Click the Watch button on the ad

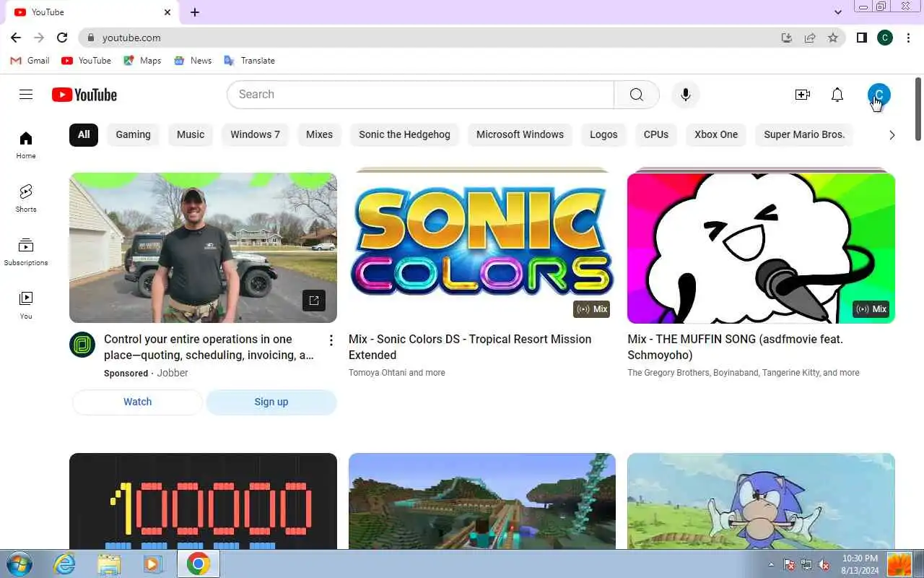(137, 402)
